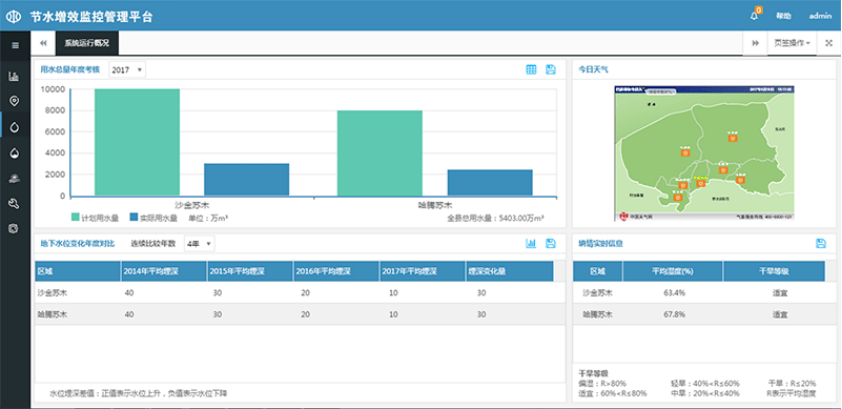Expand the 4年 comparison years dropdown

(198, 243)
